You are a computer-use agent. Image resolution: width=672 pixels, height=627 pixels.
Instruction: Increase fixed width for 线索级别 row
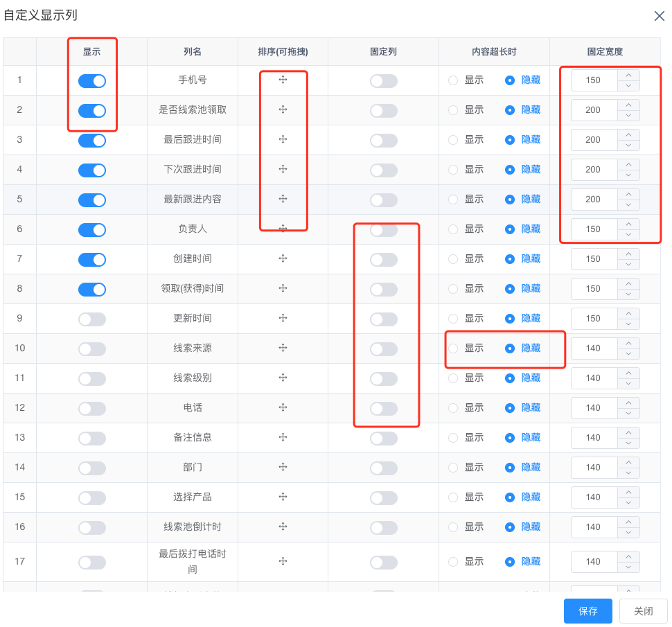[x=628, y=373]
